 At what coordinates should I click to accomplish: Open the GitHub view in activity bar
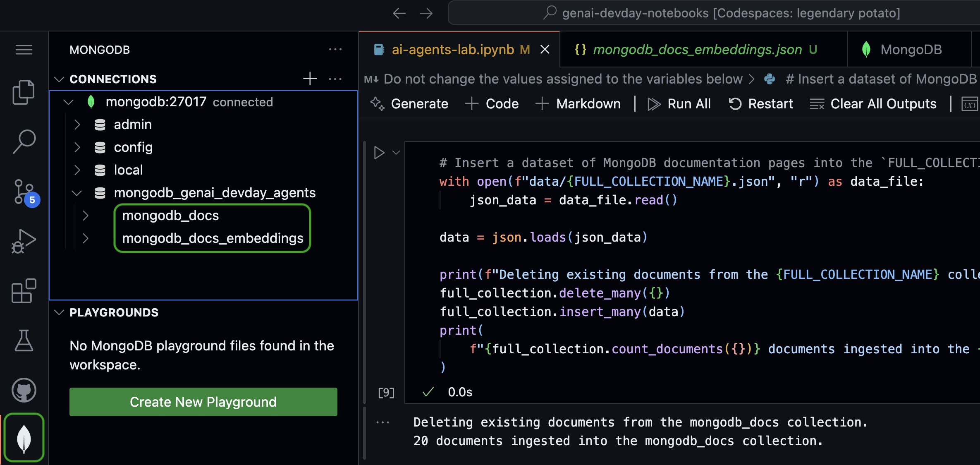pos(24,390)
